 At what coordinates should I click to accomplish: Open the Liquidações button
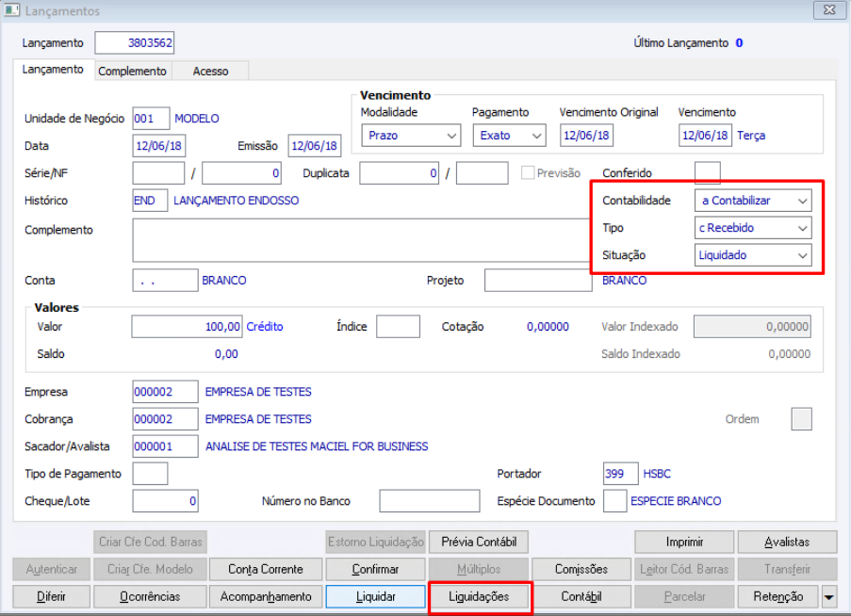point(479,597)
